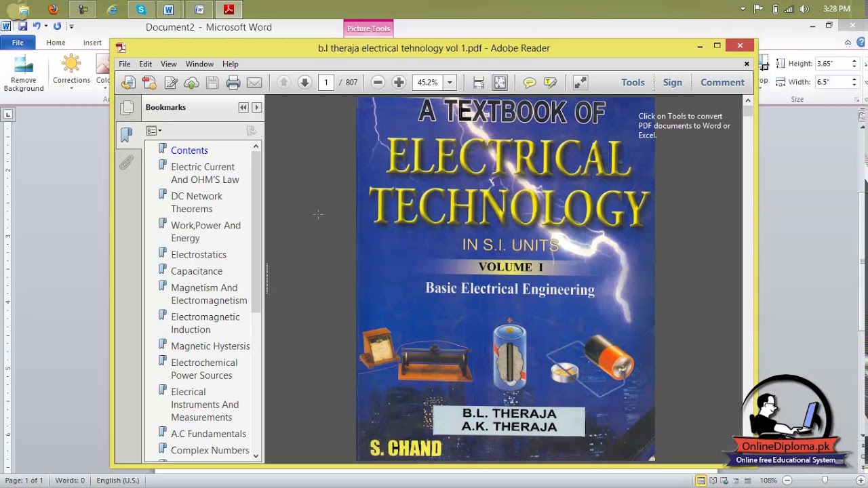Click the scrolling page width icon

coord(479,83)
